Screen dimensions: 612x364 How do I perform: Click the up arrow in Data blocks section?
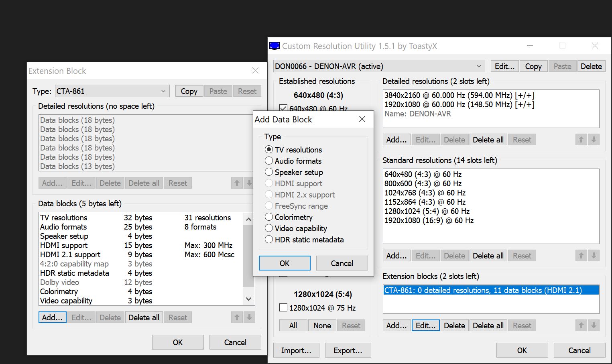[237, 317]
